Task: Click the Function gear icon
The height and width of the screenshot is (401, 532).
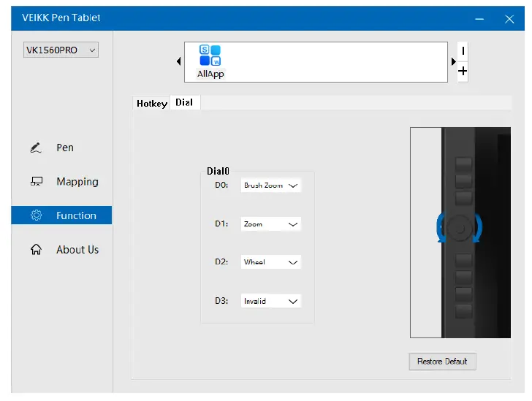Action: [37, 215]
